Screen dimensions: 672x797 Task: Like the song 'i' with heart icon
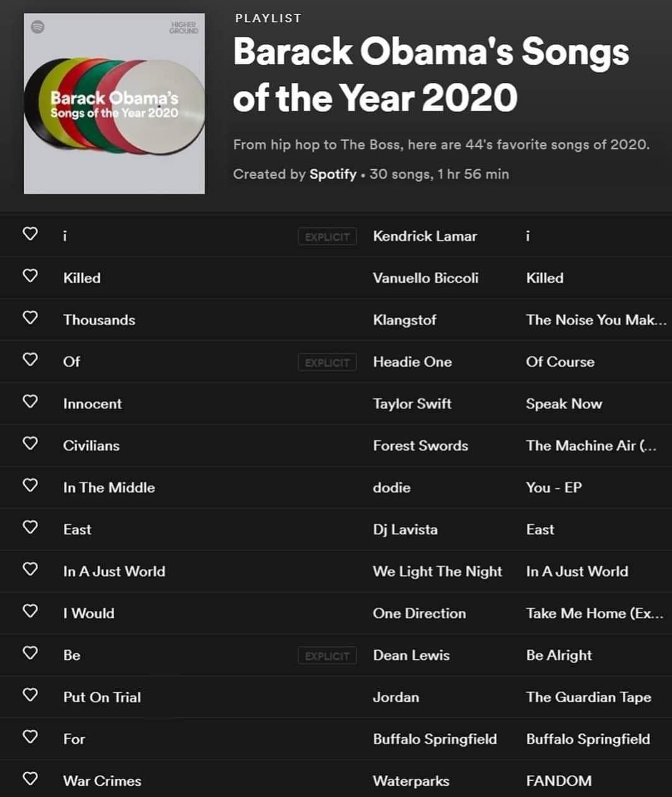tap(30, 233)
